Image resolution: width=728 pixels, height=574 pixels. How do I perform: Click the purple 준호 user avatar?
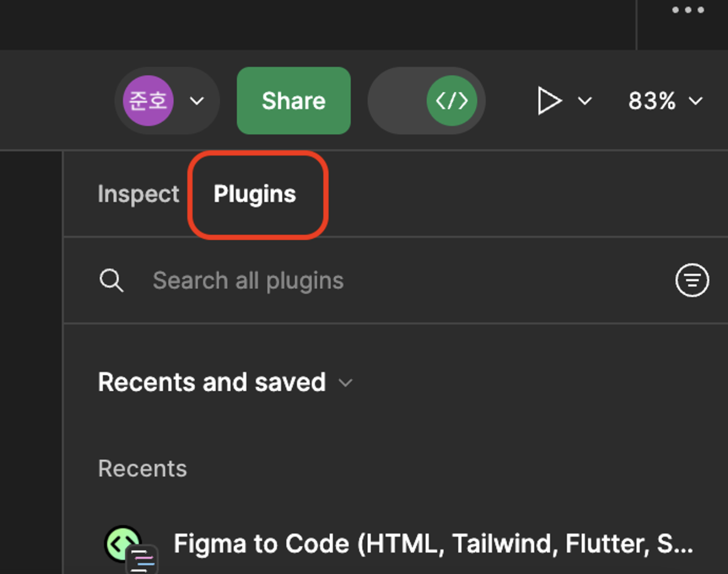tap(148, 101)
